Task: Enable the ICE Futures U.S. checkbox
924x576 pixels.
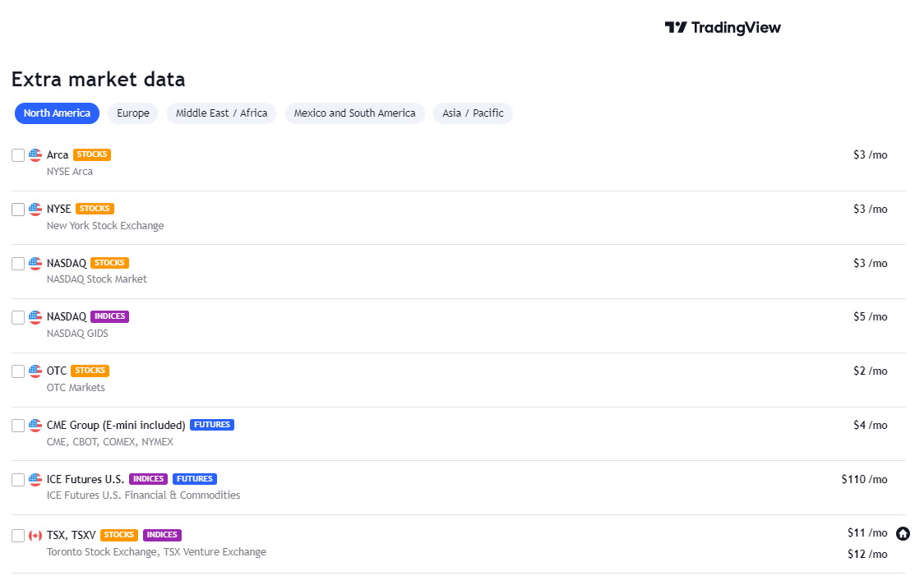Action: coord(18,480)
